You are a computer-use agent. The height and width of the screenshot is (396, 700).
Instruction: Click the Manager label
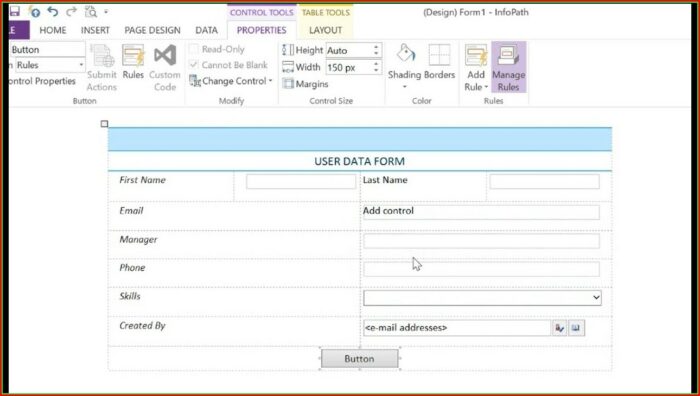[x=138, y=240]
